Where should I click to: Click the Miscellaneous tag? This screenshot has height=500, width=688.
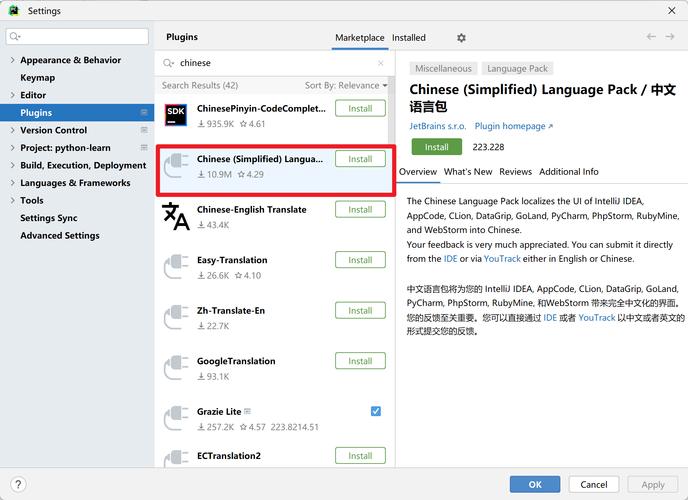(x=443, y=69)
